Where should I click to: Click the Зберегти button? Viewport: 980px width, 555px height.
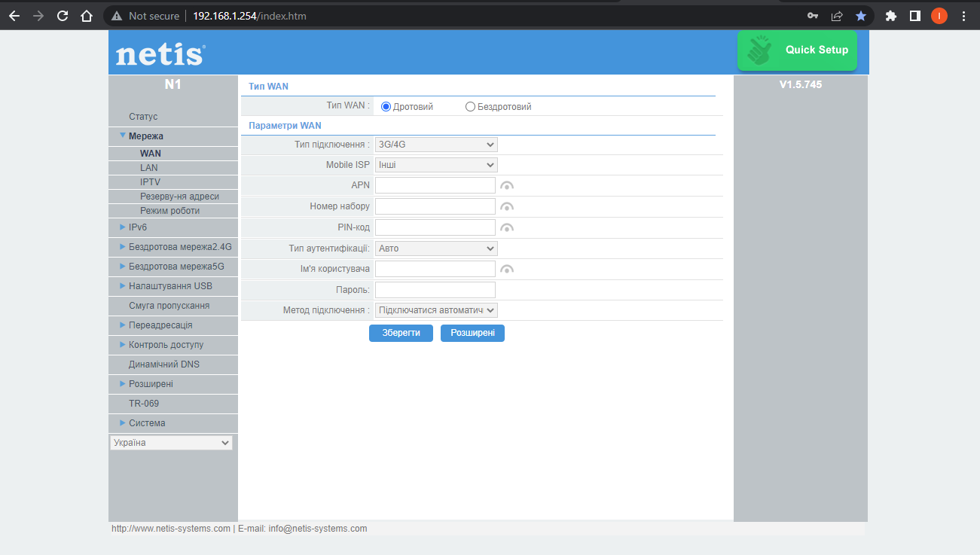click(401, 333)
